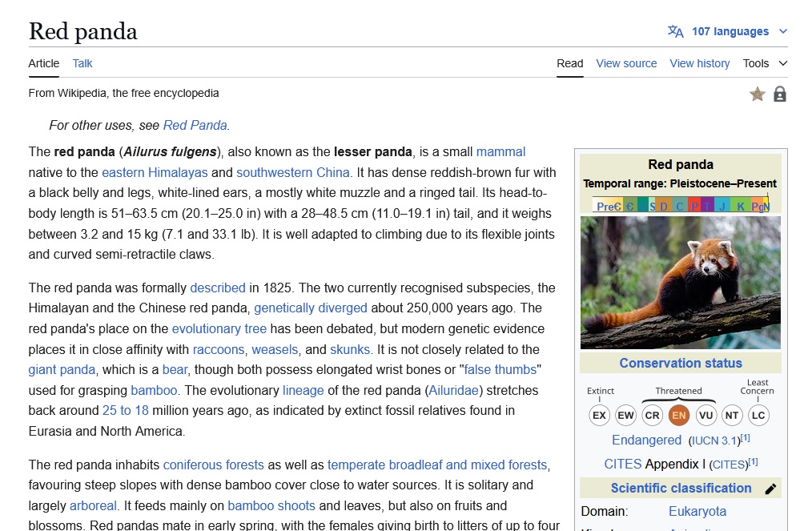Select the Article tab
Screen dimensions: 812x531
(43, 63)
